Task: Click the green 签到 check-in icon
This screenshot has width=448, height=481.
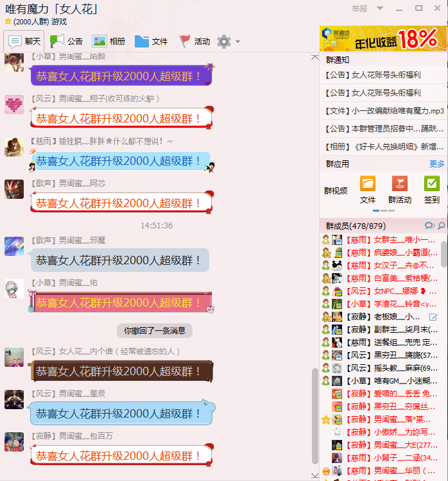Action: (x=432, y=184)
